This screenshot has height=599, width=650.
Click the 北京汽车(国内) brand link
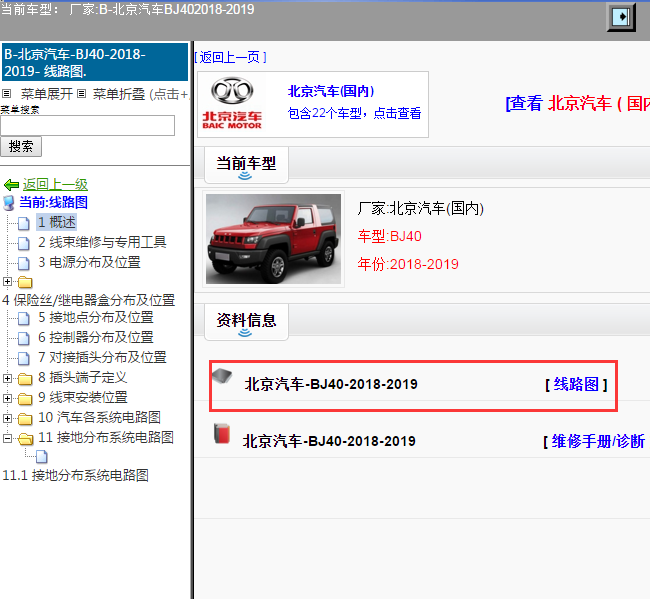pos(331,91)
